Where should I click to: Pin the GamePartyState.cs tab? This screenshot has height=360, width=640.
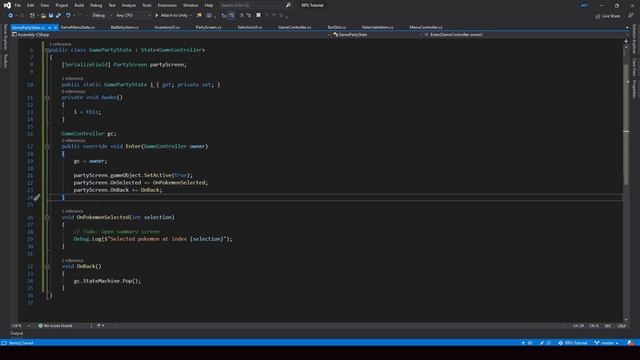coord(49,28)
